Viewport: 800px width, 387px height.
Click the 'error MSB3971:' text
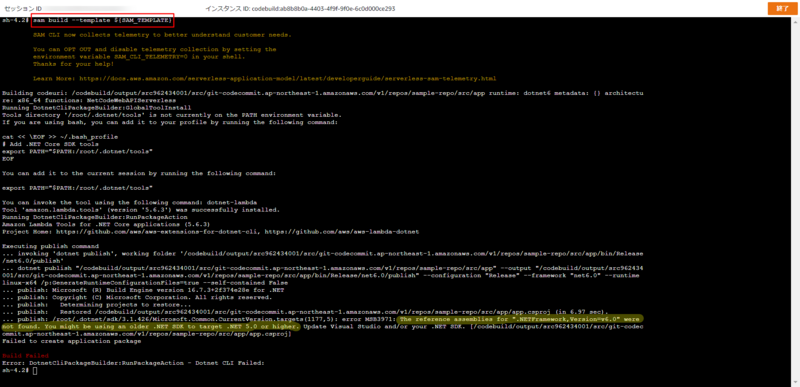tap(368, 319)
